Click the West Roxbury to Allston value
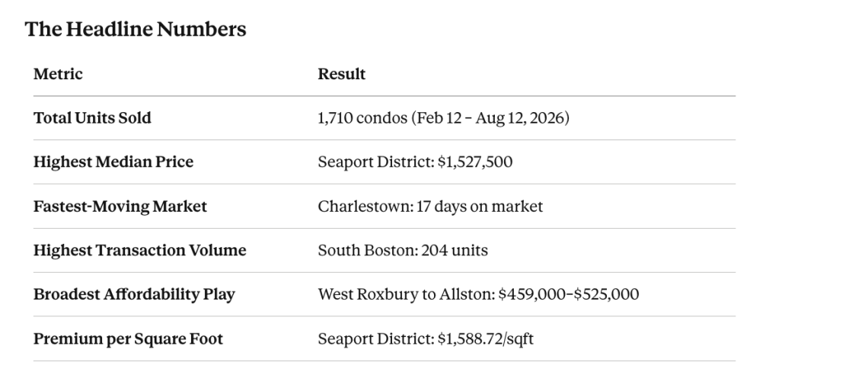868x388 pixels. [478, 294]
